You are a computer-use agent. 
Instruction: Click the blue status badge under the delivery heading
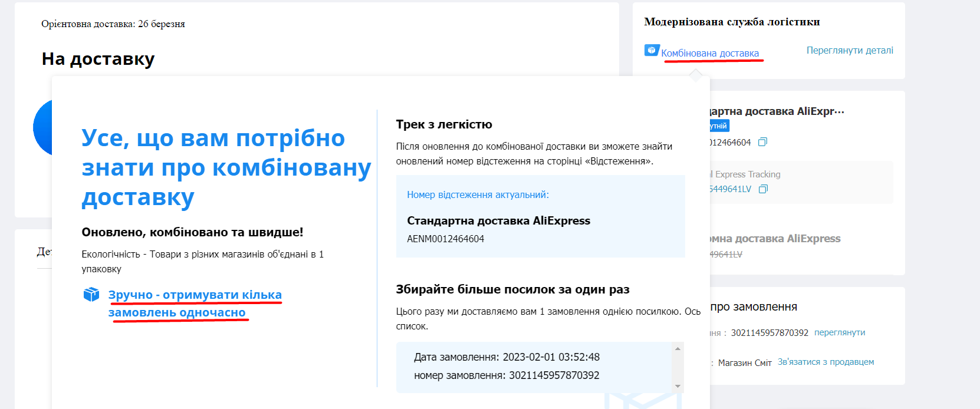pos(719,126)
